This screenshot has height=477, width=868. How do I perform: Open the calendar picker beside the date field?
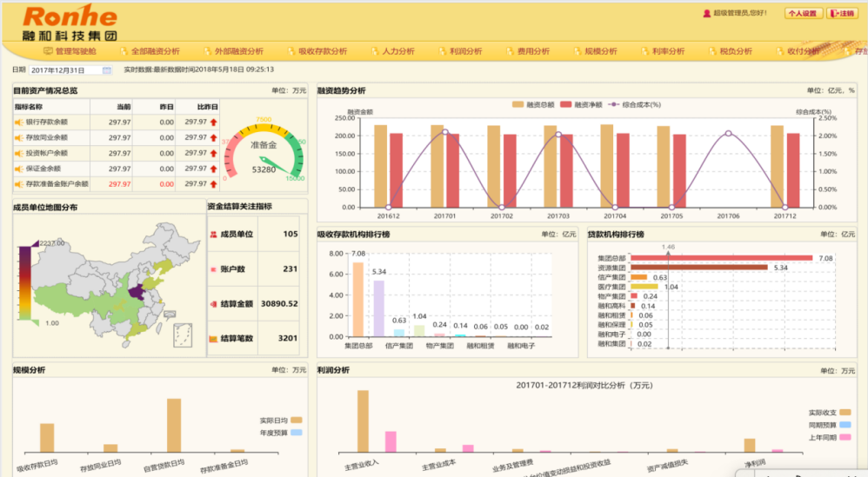click(x=107, y=70)
